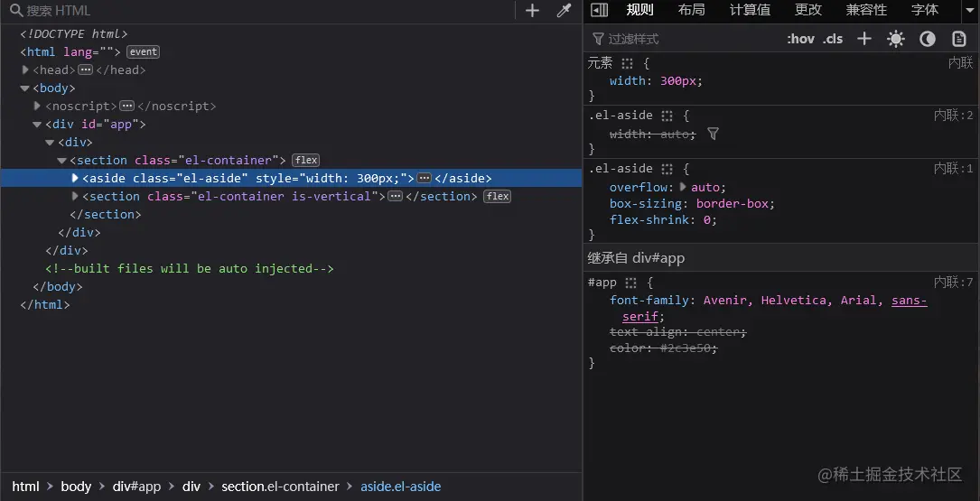Click the struck-through color #2c3e50 declaration
The height and width of the screenshot is (501, 980).
pyautogui.click(x=663, y=348)
